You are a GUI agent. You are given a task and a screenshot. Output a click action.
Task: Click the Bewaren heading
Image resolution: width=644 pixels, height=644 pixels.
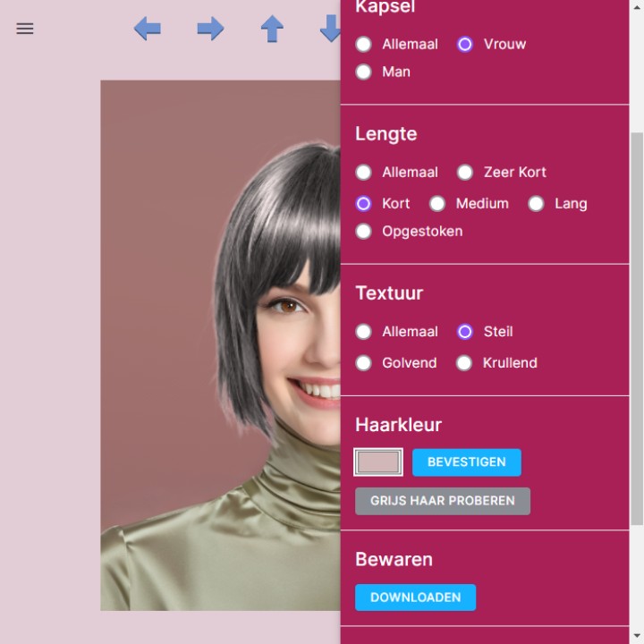394,559
